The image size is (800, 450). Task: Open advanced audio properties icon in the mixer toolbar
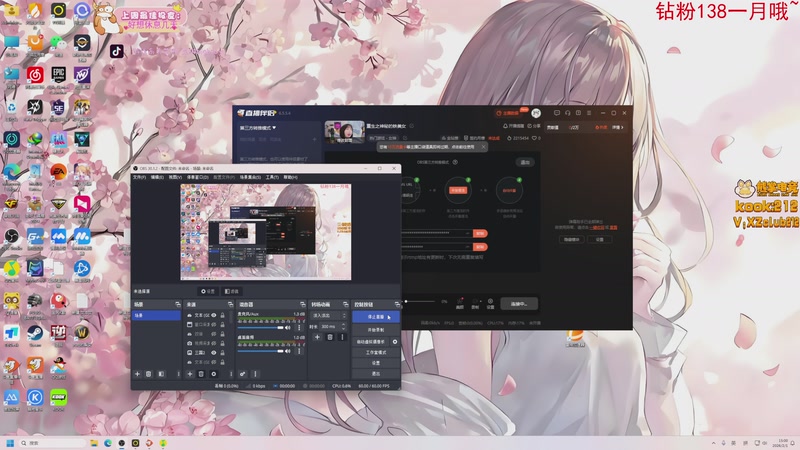pyautogui.click(x=242, y=374)
